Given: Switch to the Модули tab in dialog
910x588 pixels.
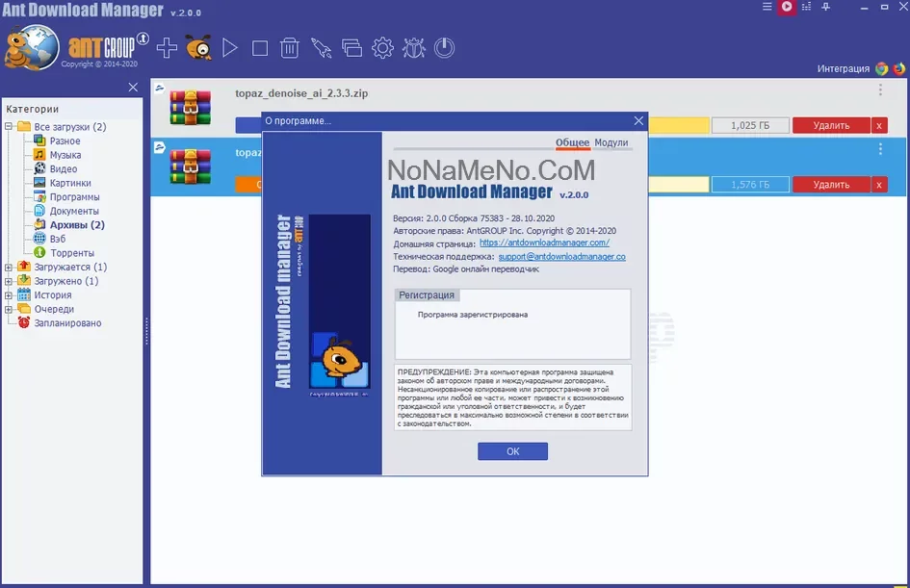Looking at the screenshot, I should [x=611, y=142].
